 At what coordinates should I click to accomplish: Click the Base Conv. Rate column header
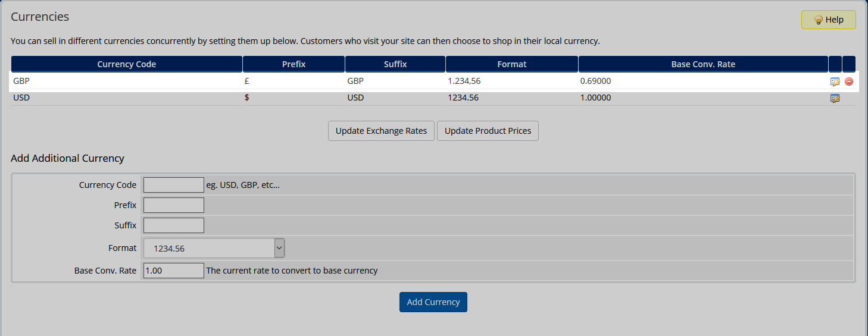[x=703, y=64]
